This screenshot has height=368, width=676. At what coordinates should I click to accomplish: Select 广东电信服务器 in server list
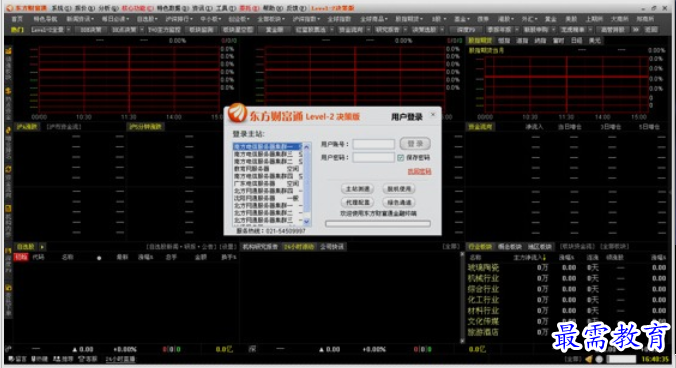(268, 183)
